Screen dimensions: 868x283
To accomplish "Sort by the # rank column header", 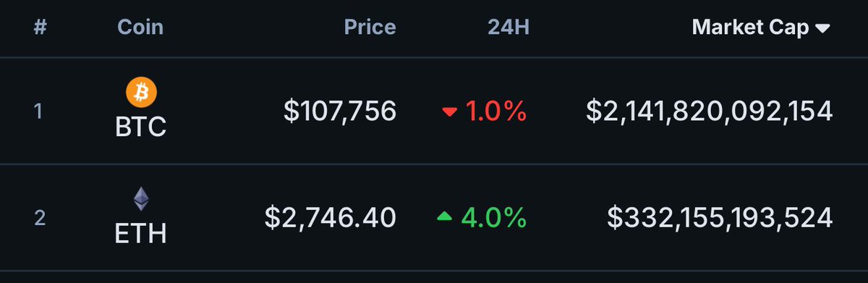I will tap(41, 28).
